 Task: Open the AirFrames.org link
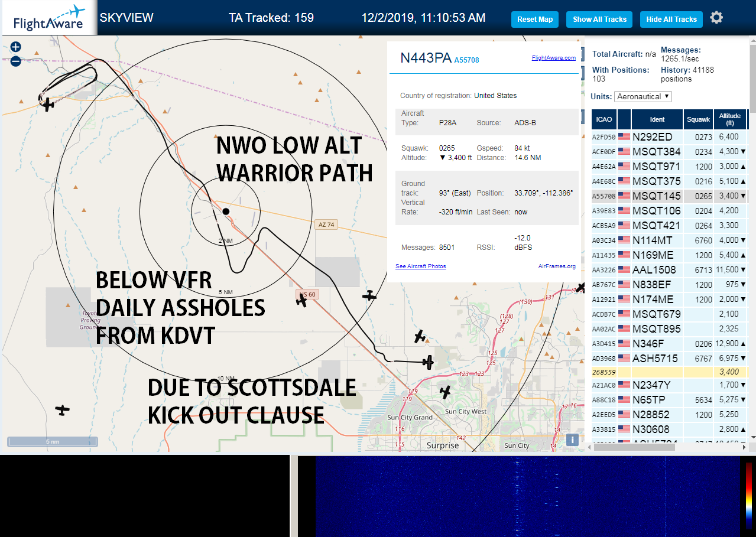[x=557, y=266]
